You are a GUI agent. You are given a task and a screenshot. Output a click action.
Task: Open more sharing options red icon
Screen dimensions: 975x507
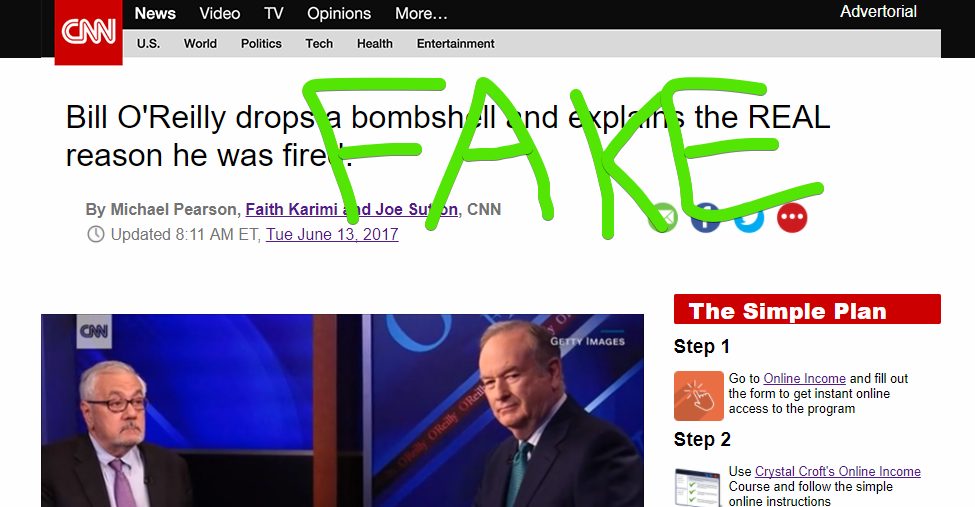coord(792,218)
